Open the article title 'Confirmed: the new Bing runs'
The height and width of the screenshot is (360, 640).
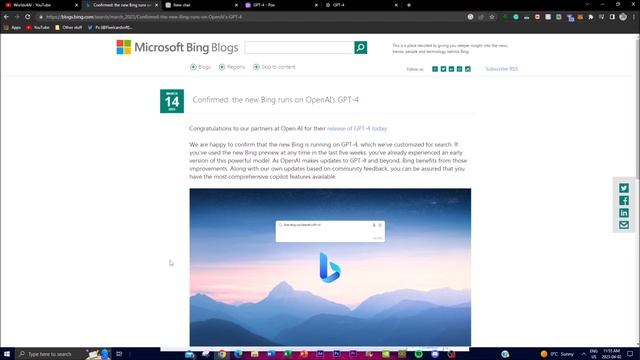tap(276, 100)
